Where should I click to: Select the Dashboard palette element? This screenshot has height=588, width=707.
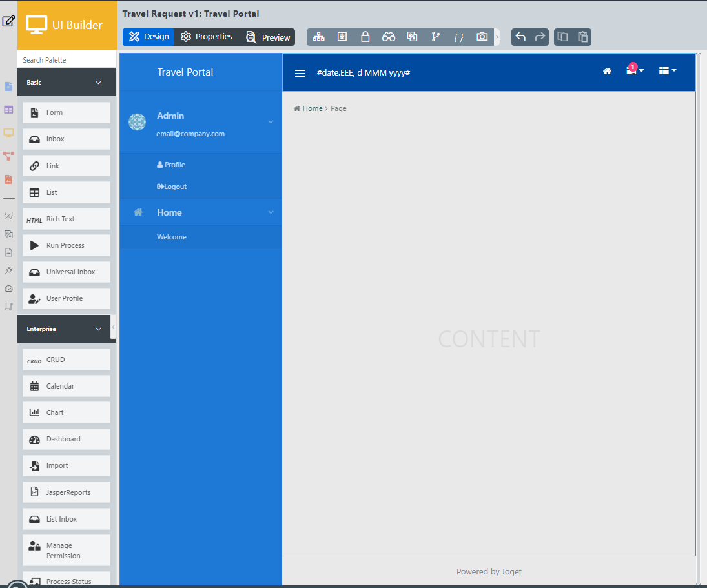[x=67, y=440]
